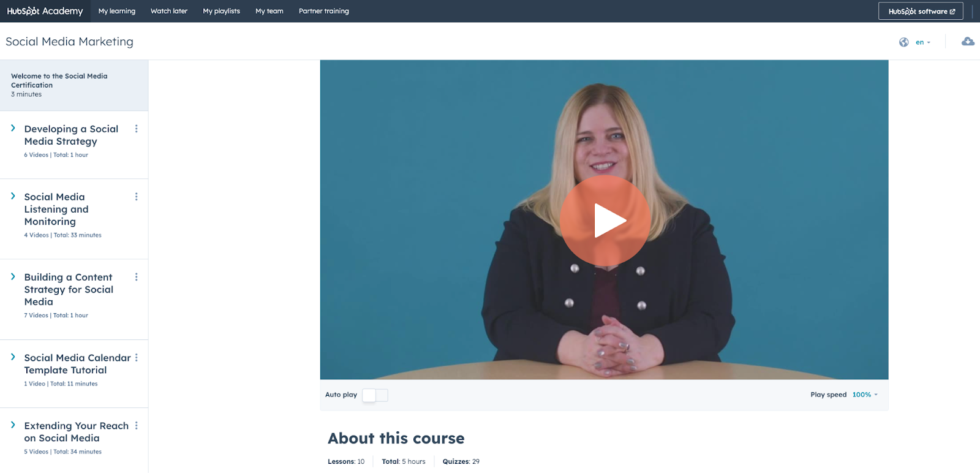Go to My learning tab
This screenshot has width=980, height=473.
117,11
